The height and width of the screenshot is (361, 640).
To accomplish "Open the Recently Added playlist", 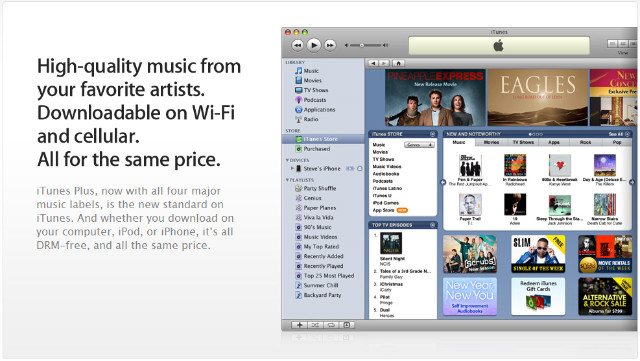I will (x=323, y=256).
